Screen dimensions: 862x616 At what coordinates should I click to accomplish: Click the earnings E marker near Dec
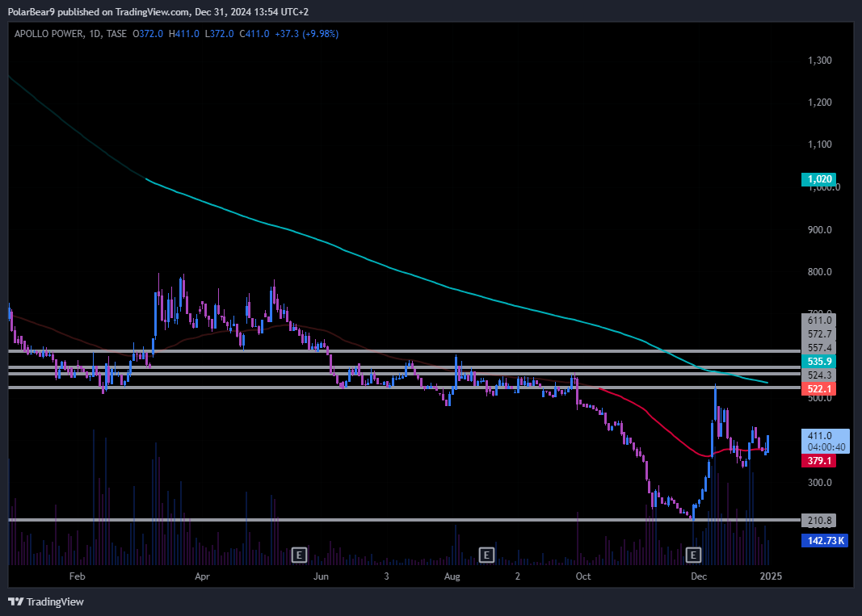(693, 555)
